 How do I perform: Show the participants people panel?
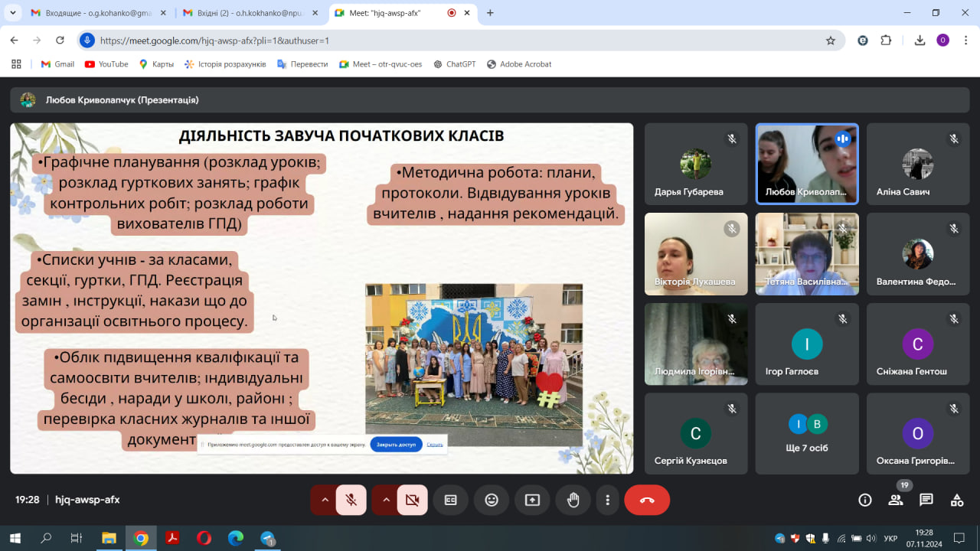(896, 500)
